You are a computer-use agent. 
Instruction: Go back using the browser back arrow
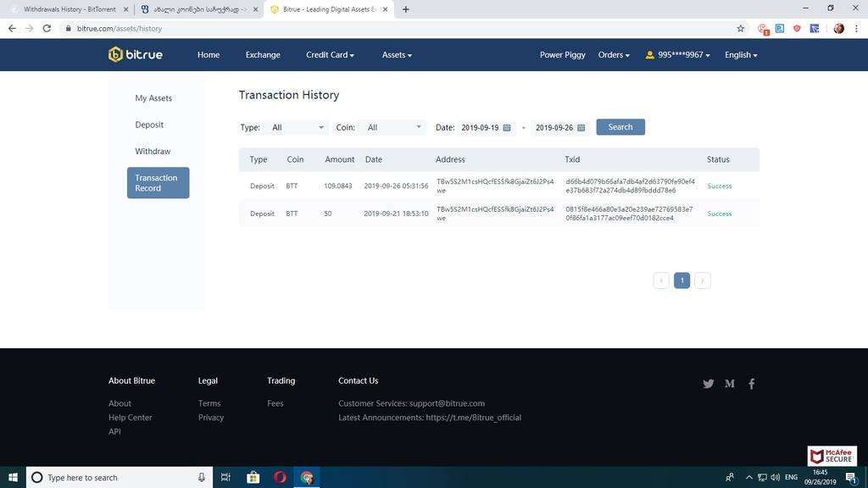click(x=12, y=28)
